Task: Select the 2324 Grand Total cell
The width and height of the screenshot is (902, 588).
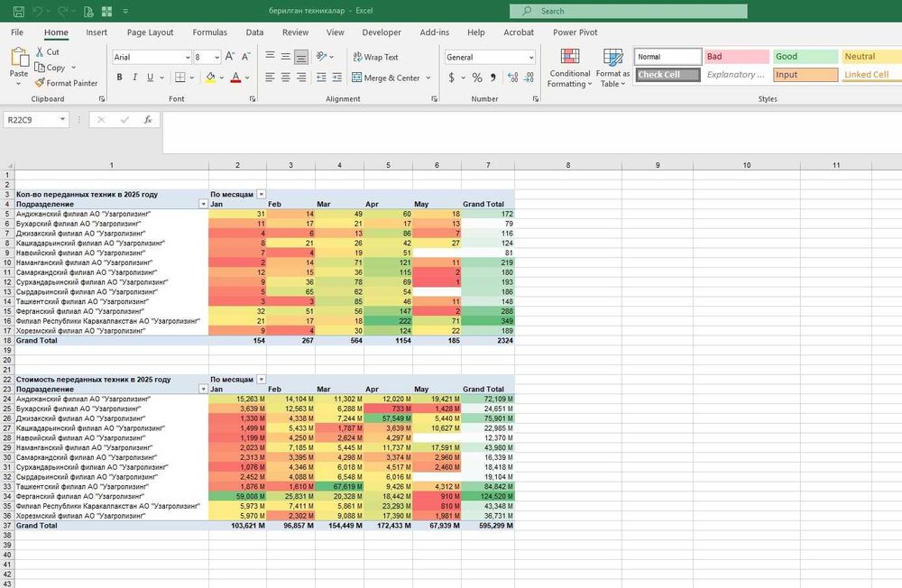Action: pos(488,341)
